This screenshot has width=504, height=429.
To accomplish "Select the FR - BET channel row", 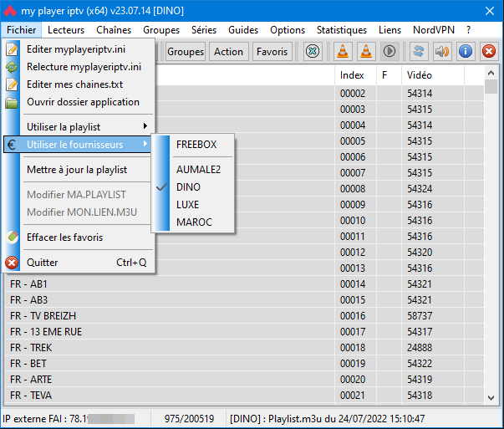I will 244,364.
